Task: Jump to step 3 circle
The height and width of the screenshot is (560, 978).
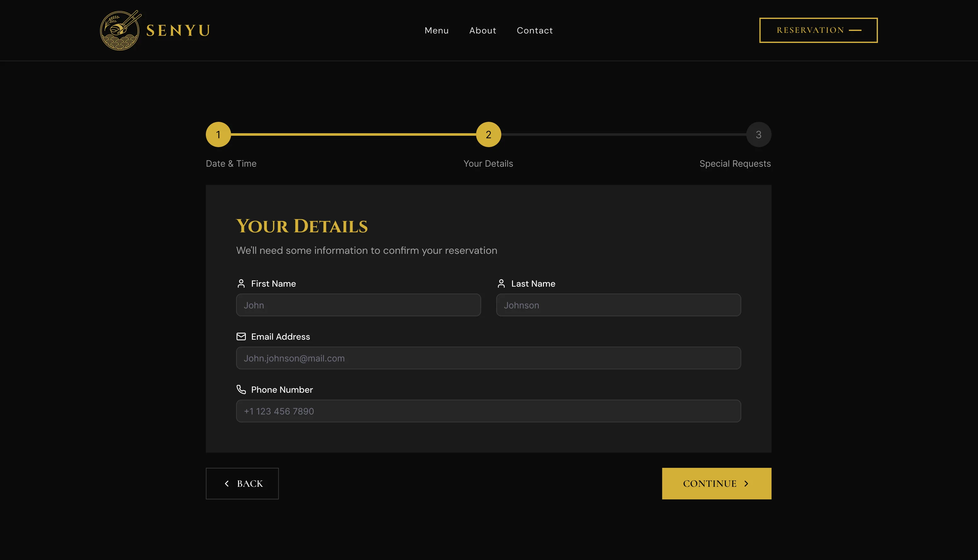Action: click(x=759, y=134)
